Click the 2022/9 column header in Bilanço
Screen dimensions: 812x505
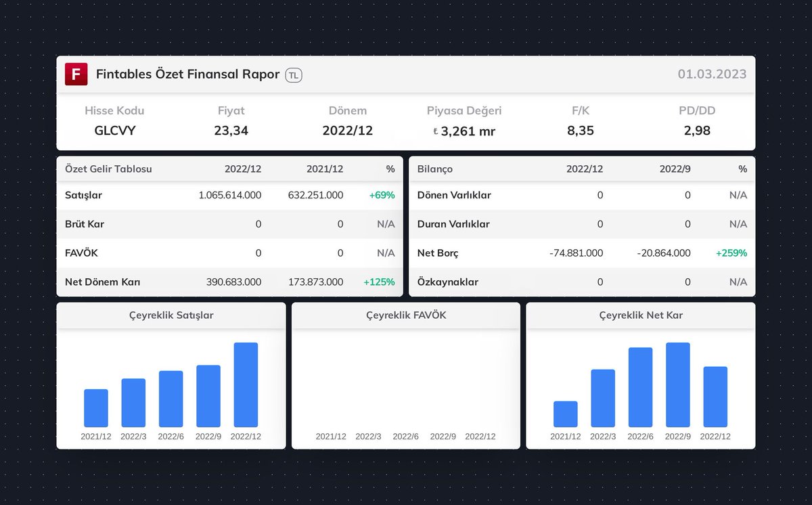pyautogui.click(x=675, y=169)
